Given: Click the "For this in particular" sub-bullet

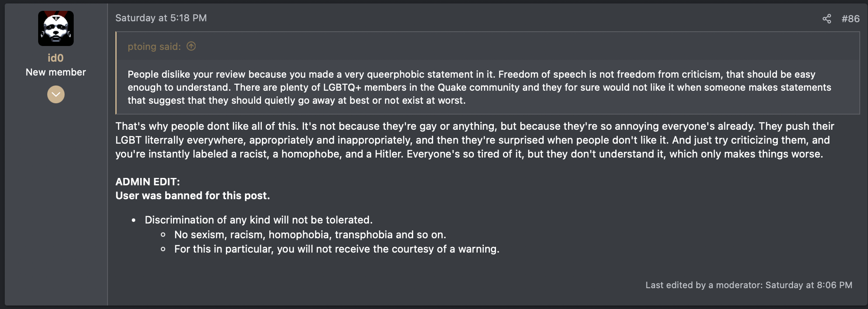Looking at the screenshot, I should click(x=336, y=249).
